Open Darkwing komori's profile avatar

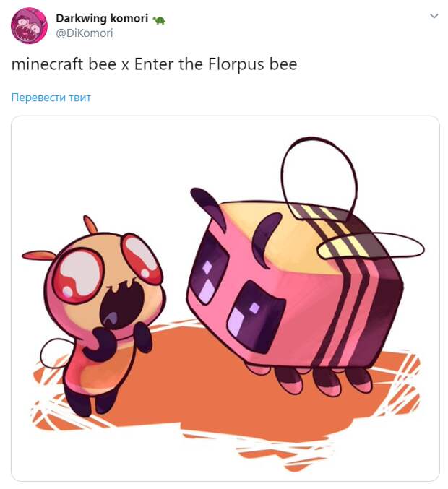tap(29, 25)
